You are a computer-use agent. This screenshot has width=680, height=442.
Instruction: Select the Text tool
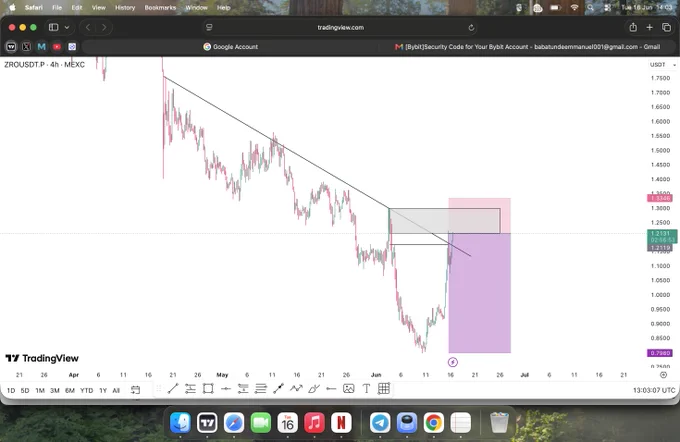coord(366,389)
